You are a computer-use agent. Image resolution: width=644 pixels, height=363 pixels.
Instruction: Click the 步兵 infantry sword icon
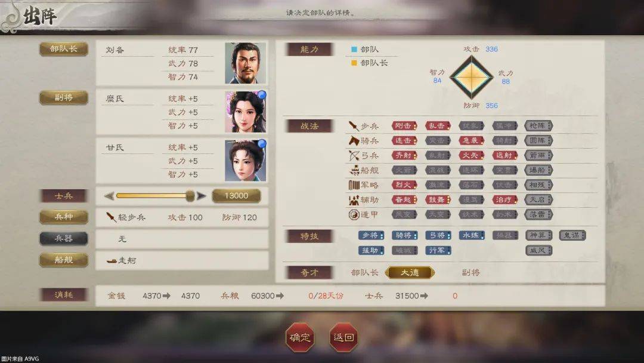(x=354, y=126)
